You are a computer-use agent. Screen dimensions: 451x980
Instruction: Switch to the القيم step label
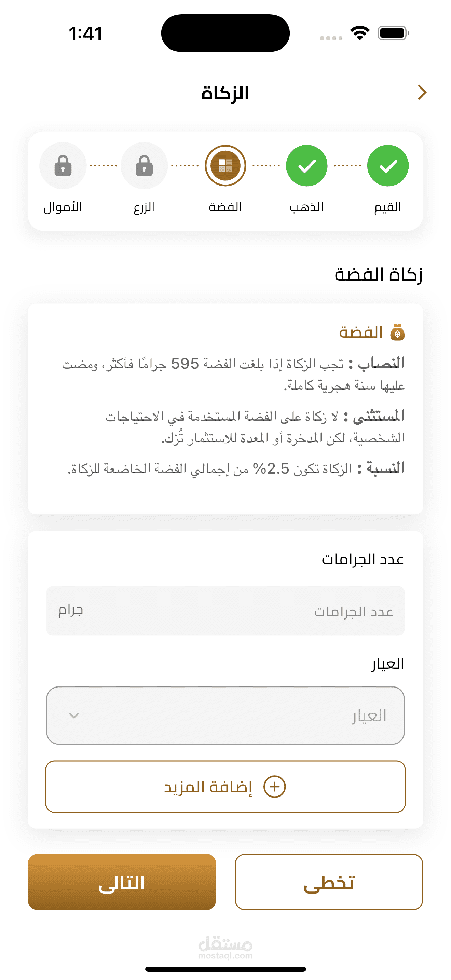(387, 207)
